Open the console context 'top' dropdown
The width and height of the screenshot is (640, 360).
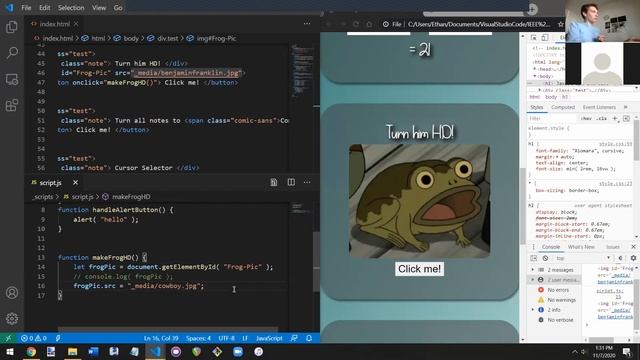[x=583, y=258]
